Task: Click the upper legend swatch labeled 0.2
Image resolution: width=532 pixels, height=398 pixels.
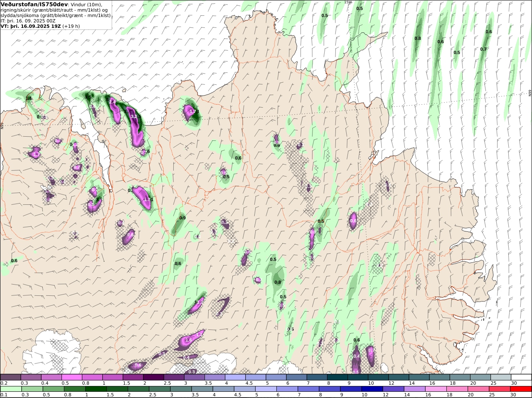Action: (x=10, y=377)
